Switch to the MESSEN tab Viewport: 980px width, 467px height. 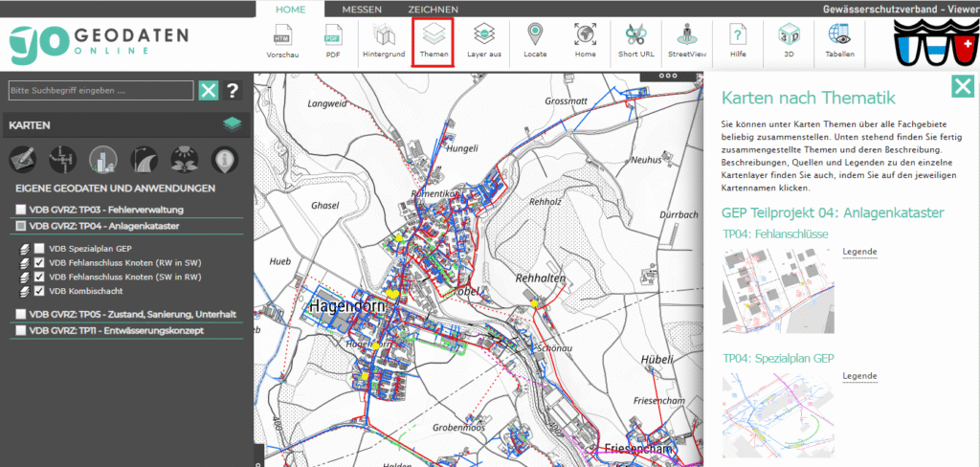tap(362, 9)
